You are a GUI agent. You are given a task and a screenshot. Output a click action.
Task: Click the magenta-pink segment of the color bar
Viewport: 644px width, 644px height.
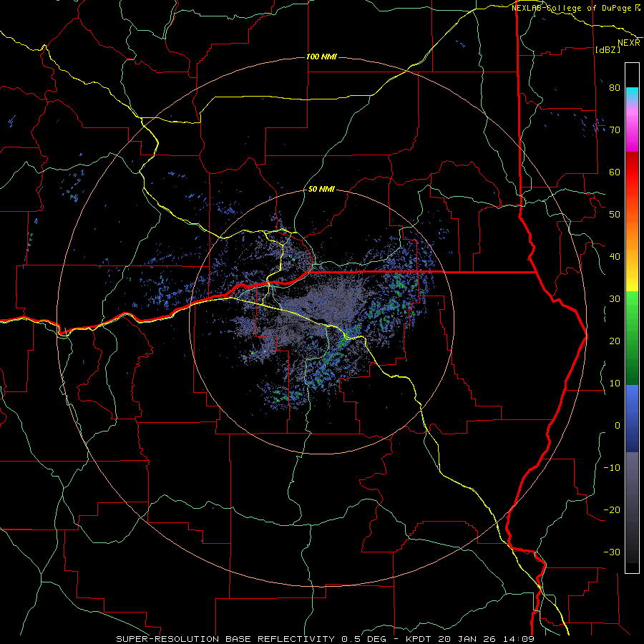(632, 130)
